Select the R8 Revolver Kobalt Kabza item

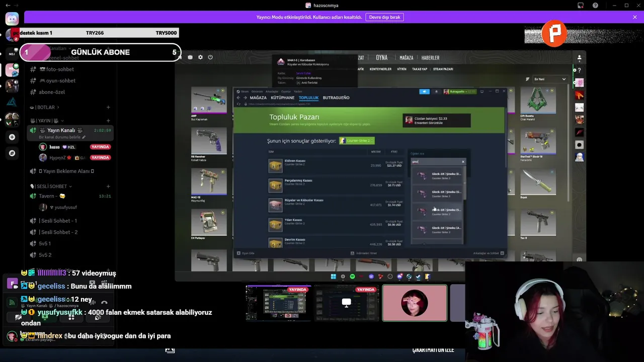(x=208, y=144)
